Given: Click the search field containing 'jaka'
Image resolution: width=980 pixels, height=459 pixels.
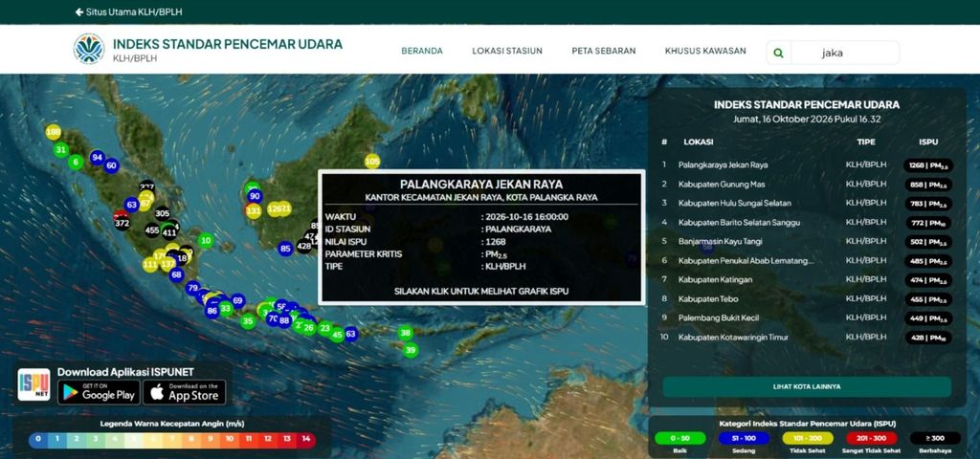Looking at the screenshot, I should [845, 54].
